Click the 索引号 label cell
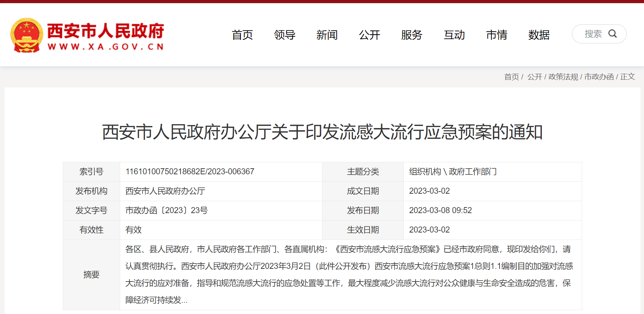Viewport: 644px width, 314px height. pyautogui.click(x=91, y=172)
